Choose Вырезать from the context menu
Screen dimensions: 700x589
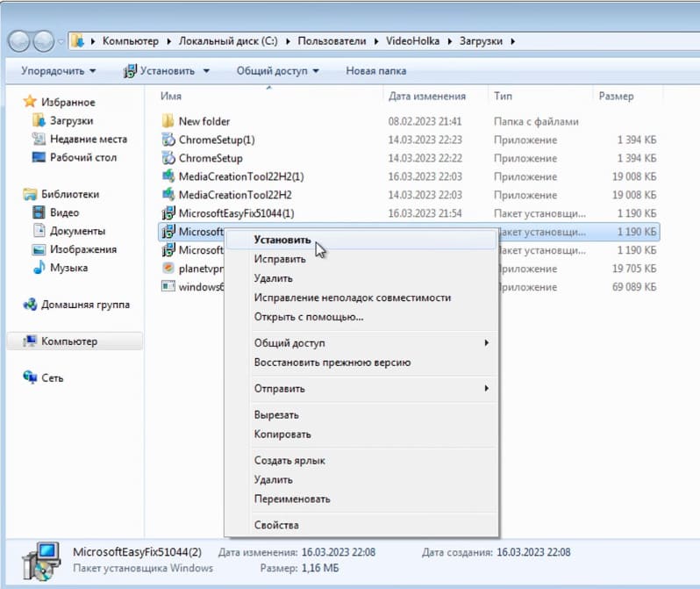point(362,414)
